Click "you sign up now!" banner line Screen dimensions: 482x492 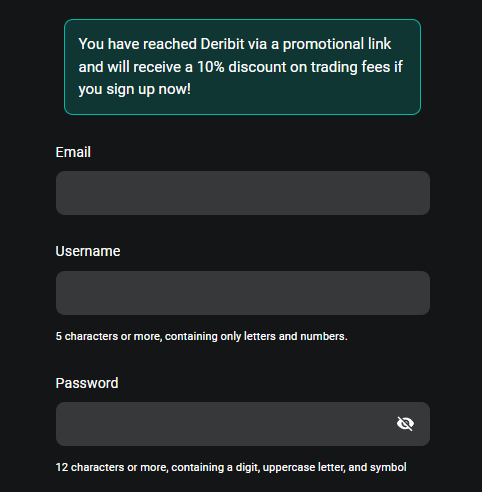coord(135,89)
